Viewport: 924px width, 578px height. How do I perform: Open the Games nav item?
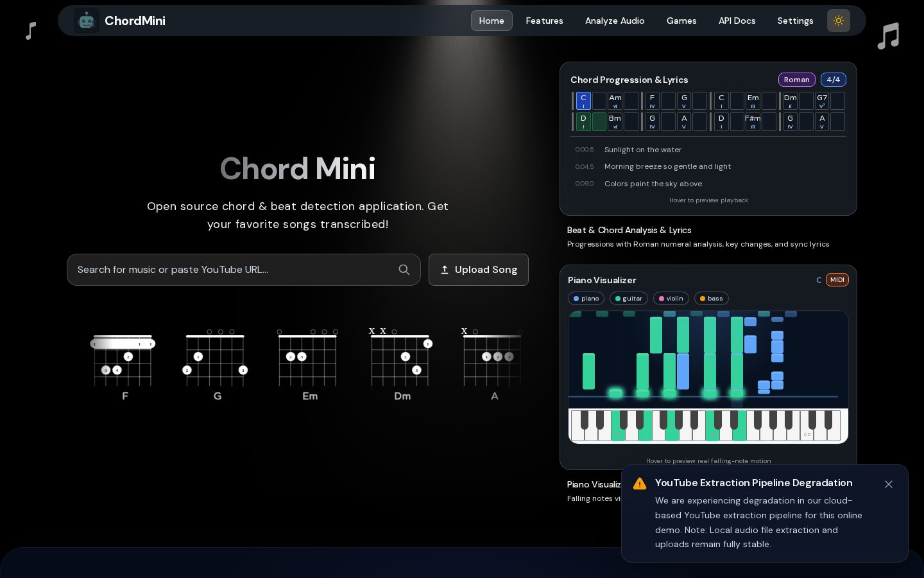(681, 21)
